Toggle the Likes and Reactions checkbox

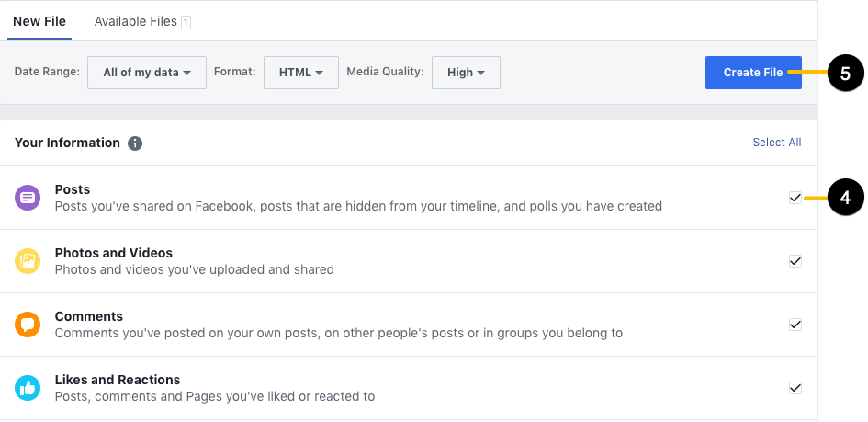795,388
